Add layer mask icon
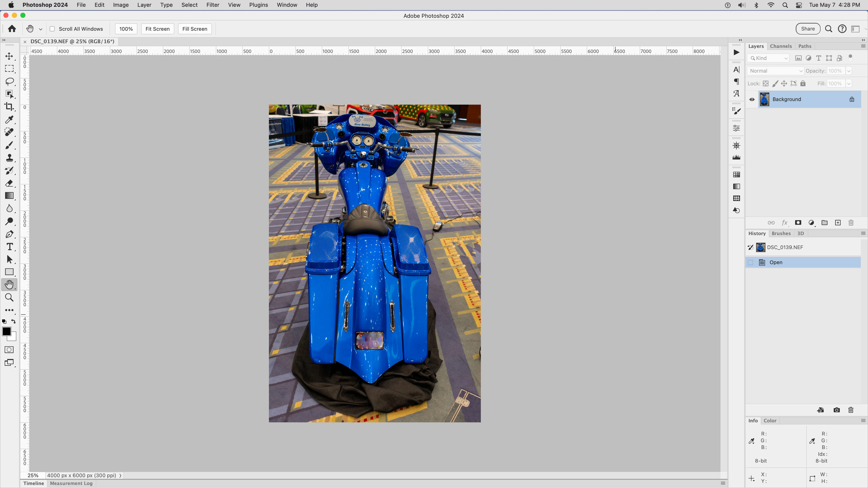868x488 pixels. click(x=798, y=223)
